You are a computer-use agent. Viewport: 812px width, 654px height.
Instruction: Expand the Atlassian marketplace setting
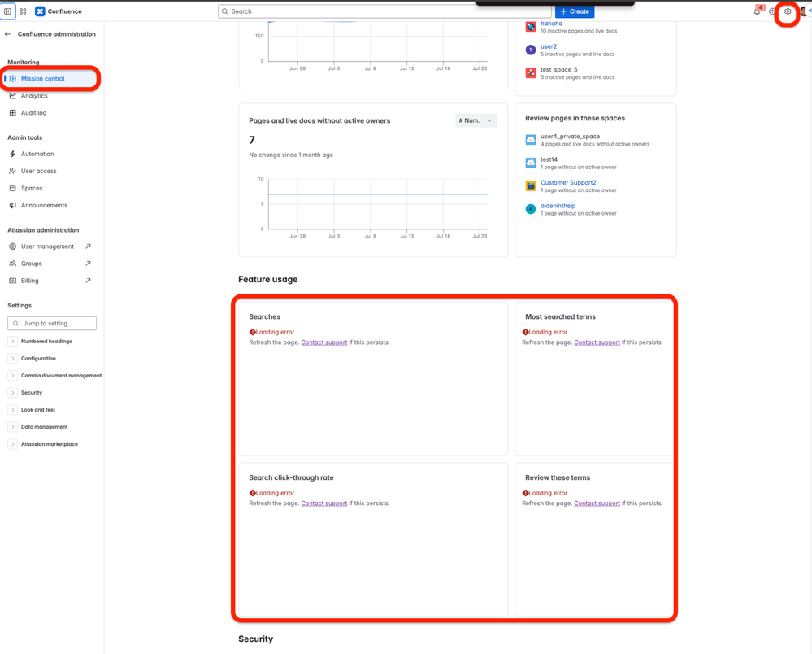[x=13, y=444]
